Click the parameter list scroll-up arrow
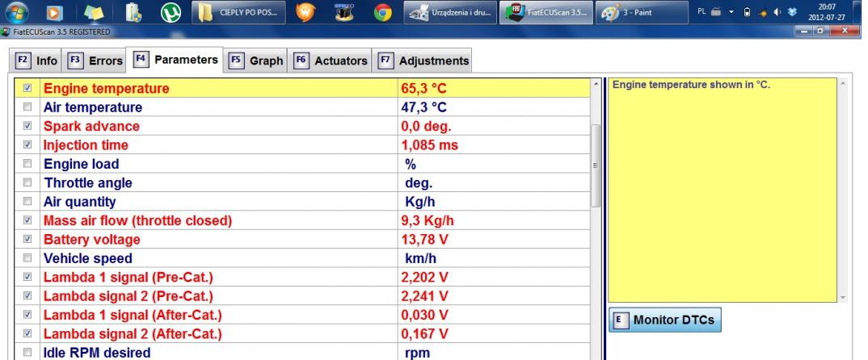868x360 pixels. [x=596, y=84]
